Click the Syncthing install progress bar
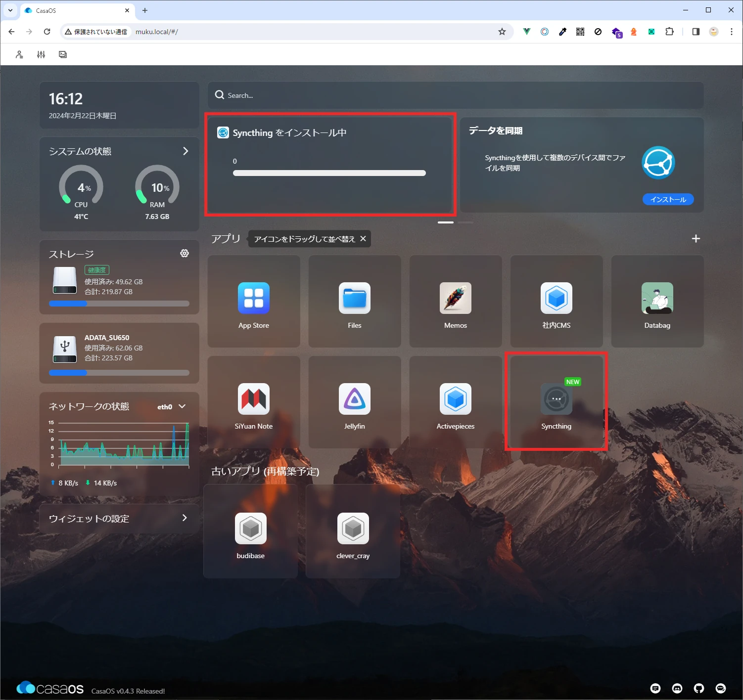 (329, 173)
